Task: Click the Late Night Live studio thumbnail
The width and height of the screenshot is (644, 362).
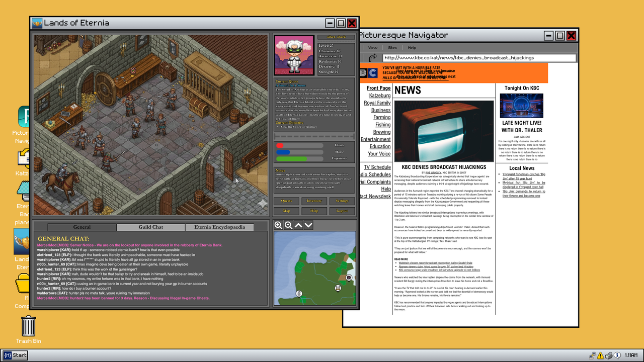Action: click(x=521, y=106)
